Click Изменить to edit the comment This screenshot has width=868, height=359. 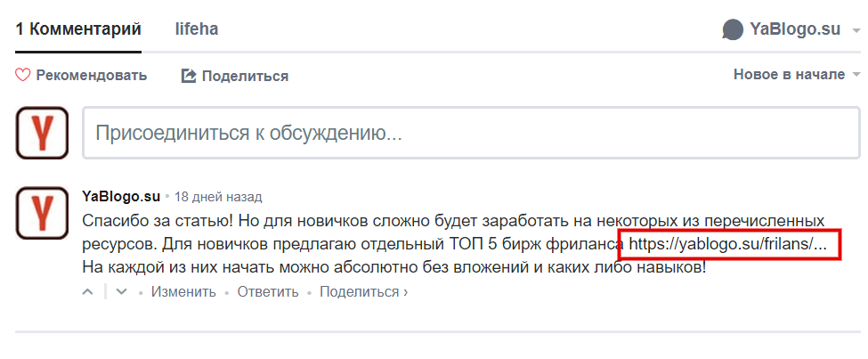183,292
